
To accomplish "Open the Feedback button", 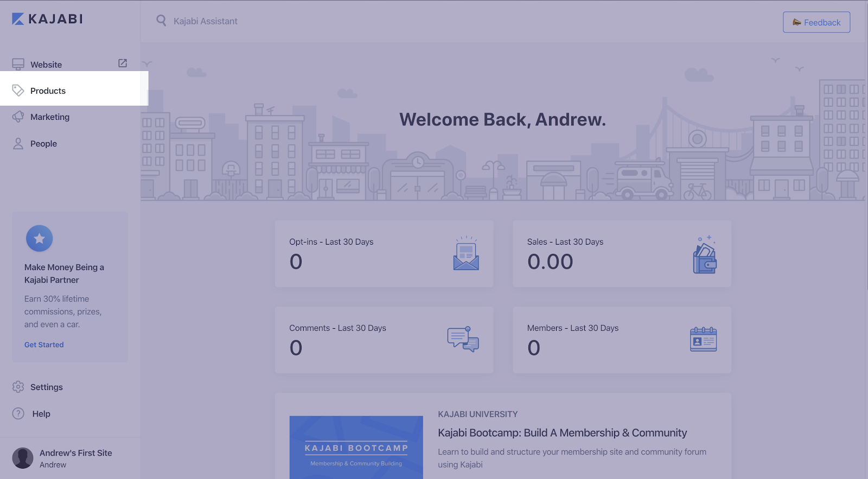I will click(816, 22).
